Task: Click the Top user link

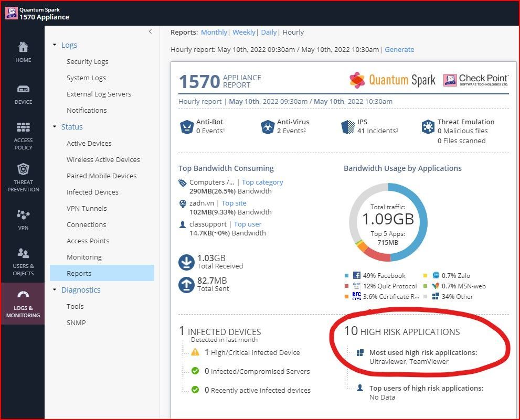Action: coord(248,224)
